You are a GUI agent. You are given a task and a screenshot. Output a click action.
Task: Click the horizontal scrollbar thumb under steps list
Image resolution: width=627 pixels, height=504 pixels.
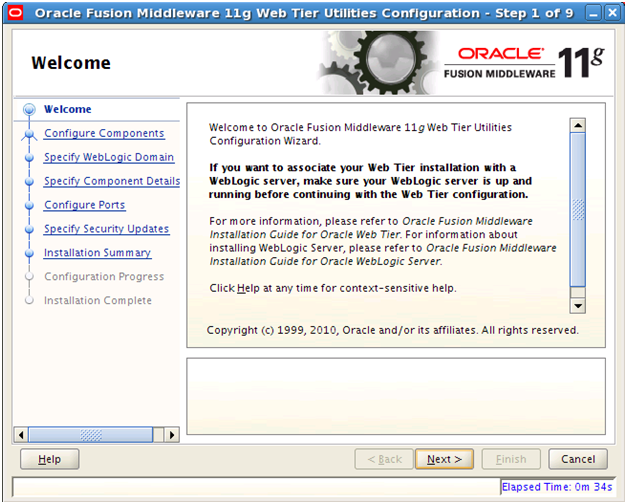click(x=91, y=435)
